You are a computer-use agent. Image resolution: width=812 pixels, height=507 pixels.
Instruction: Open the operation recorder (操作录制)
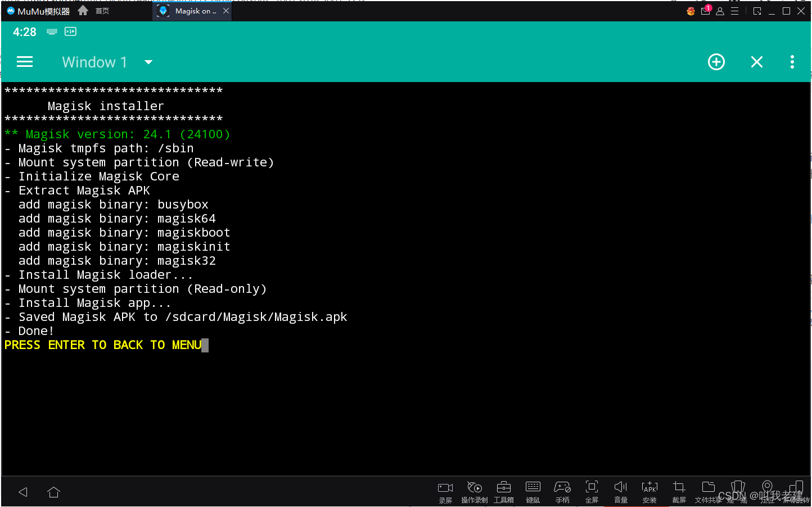coord(475,492)
